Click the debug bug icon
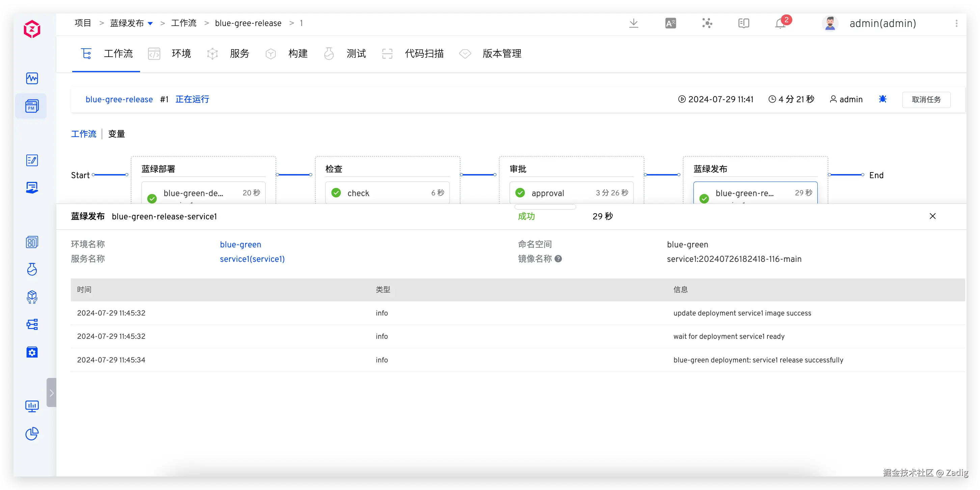 (882, 99)
